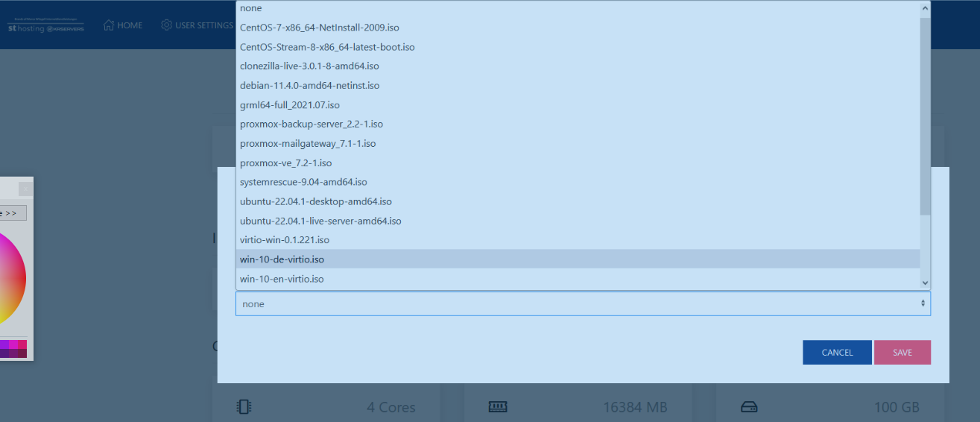
Task: Select the 'none' option in ISO list
Action: pyautogui.click(x=578, y=8)
